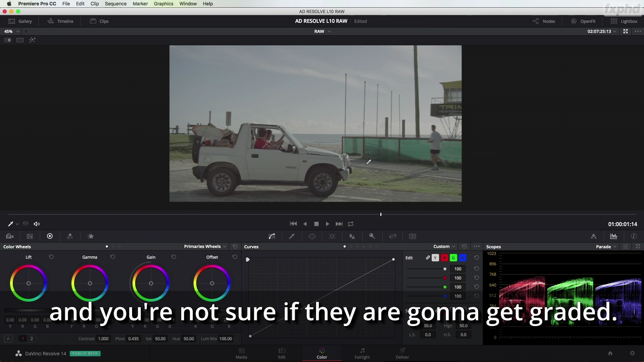Select the Color Wheels palette icon
The height and width of the screenshot is (362, 644).
(50, 236)
